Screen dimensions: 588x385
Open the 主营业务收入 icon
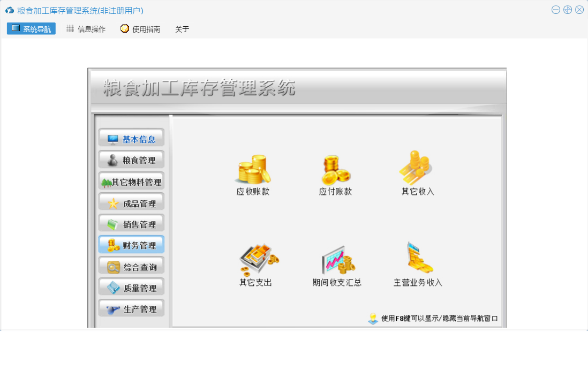(419, 258)
